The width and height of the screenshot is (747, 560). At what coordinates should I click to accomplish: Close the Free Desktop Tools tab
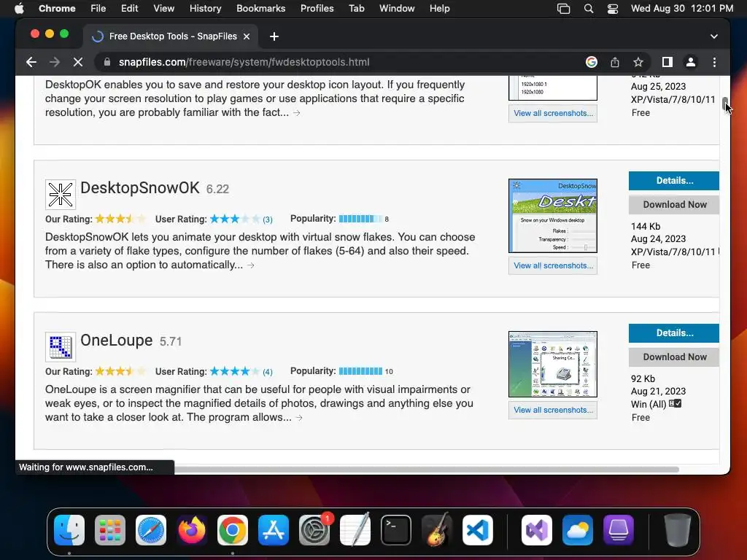[x=247, y=36]
